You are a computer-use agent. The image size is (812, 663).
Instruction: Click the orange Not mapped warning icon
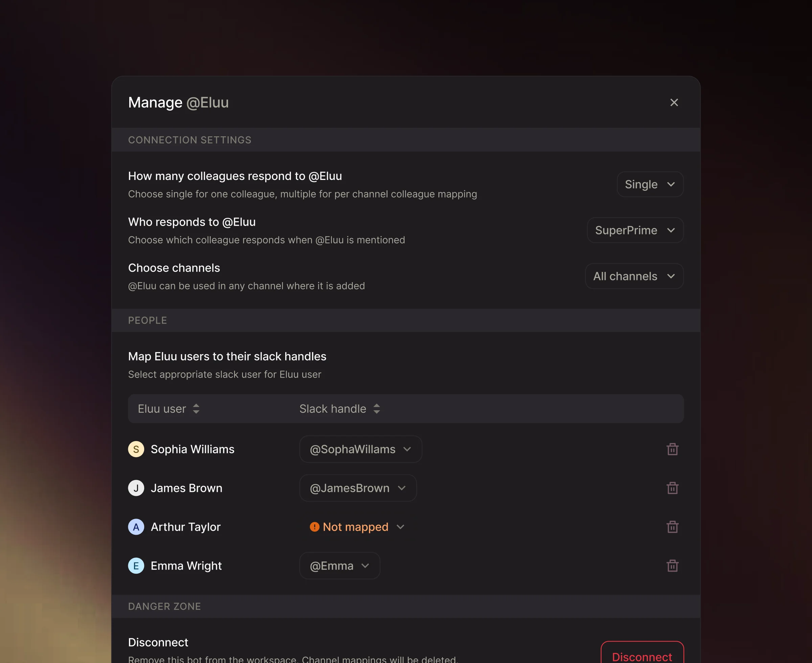click(x=314, y=527)
